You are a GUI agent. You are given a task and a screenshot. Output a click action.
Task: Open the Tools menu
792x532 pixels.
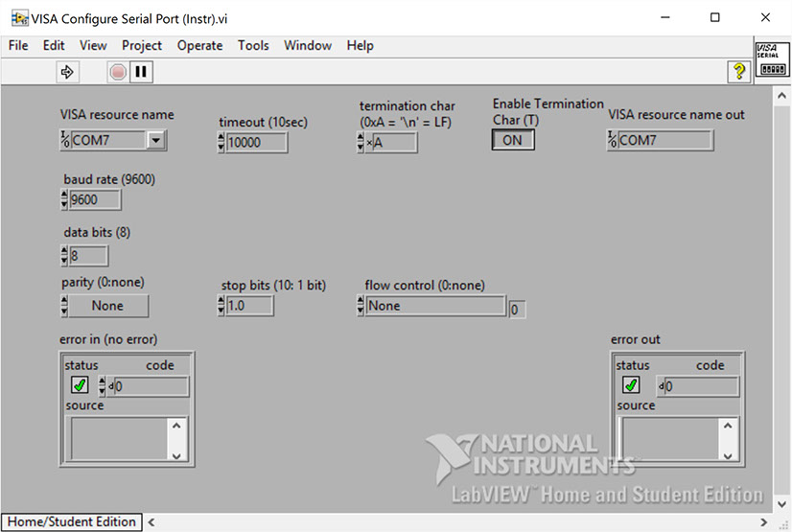click(253, 45)
